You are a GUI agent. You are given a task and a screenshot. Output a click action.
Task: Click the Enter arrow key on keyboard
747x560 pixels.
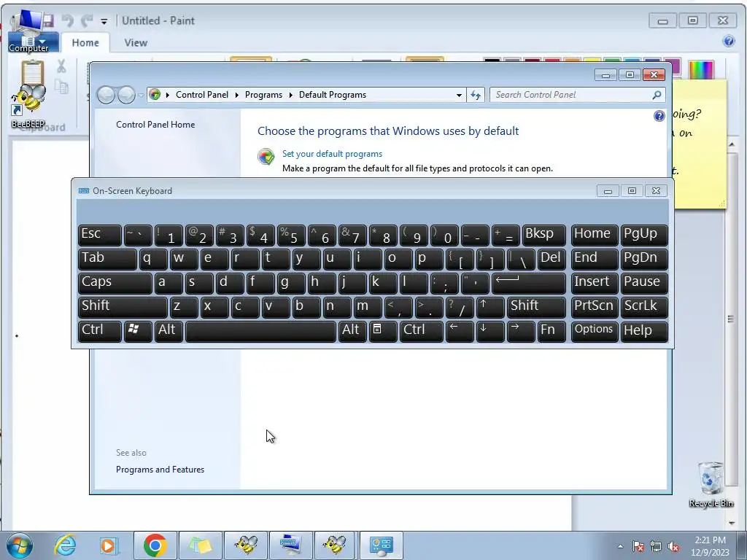coord(529,283)
